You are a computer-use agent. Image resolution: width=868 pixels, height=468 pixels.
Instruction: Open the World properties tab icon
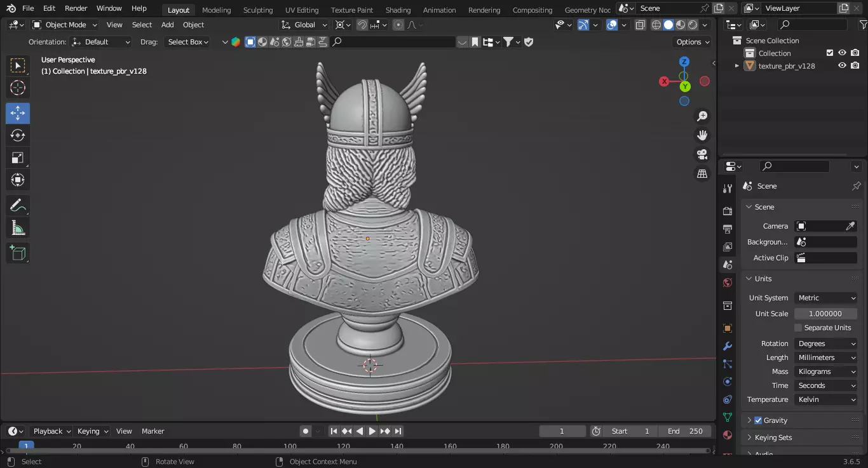pos(728,283)
